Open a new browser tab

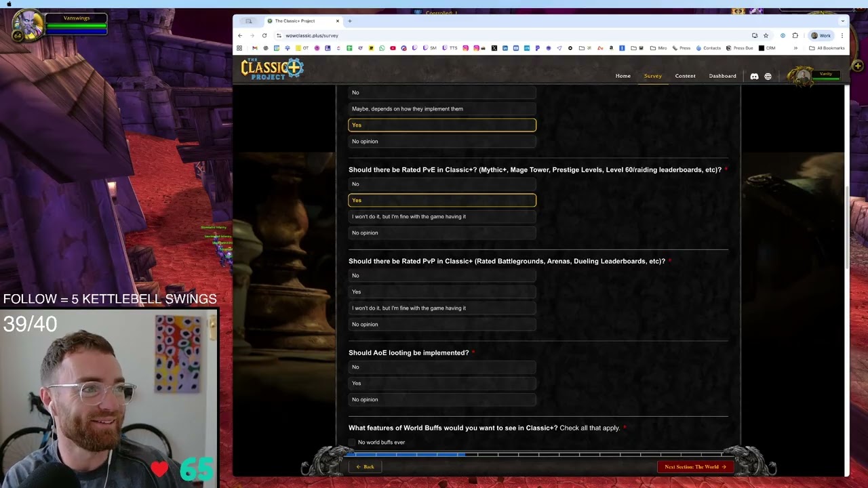click(350, 21)
